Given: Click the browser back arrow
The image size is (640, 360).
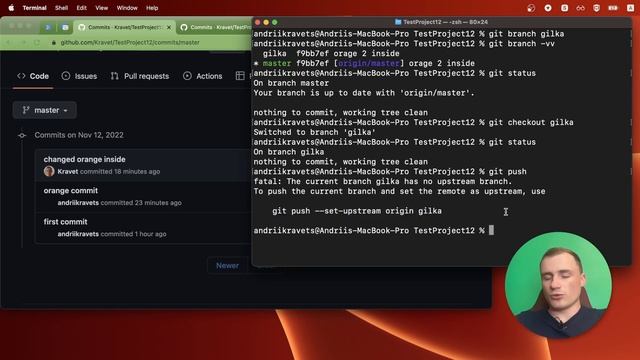Looking at the screenshot, I should (9, 42).
